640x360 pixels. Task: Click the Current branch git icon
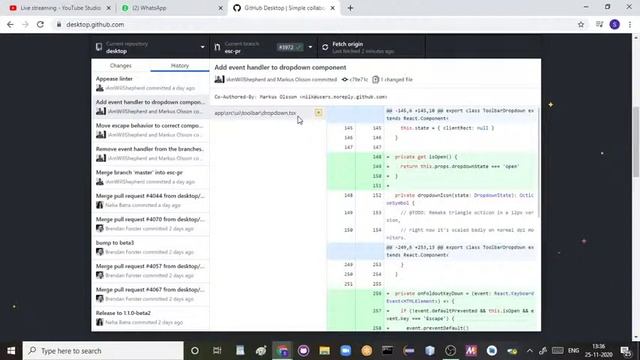point(217,47)
